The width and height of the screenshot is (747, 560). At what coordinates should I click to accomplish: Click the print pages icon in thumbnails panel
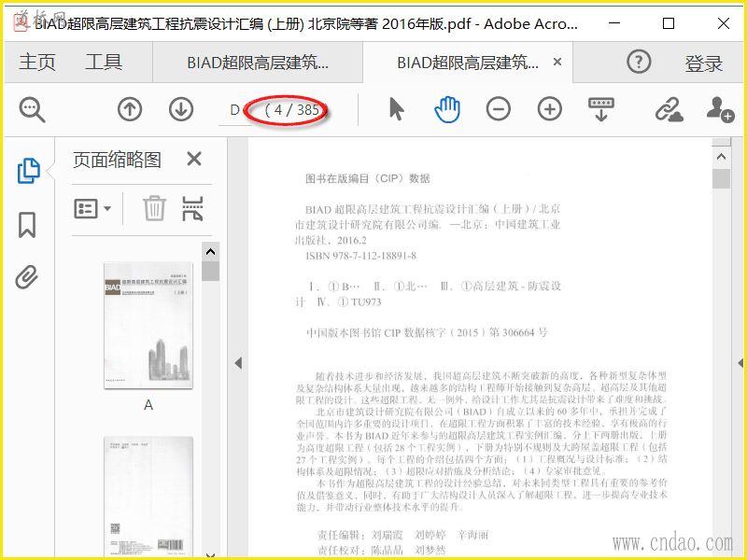click(x=192, y=208)
